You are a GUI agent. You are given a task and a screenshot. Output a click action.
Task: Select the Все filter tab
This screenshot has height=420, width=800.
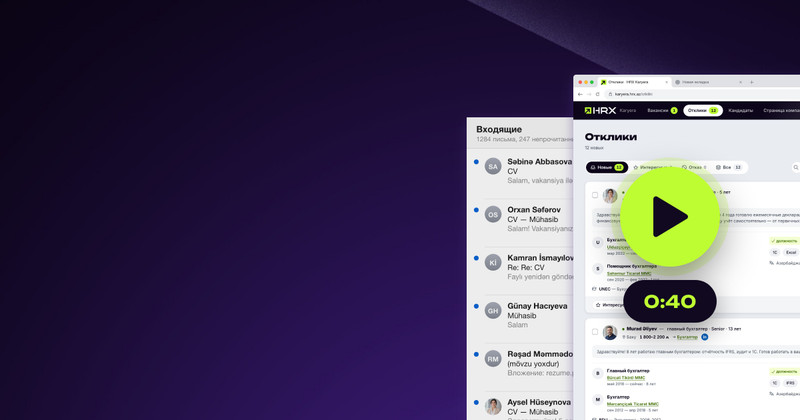pyautogui.click(x=729, y=167)
